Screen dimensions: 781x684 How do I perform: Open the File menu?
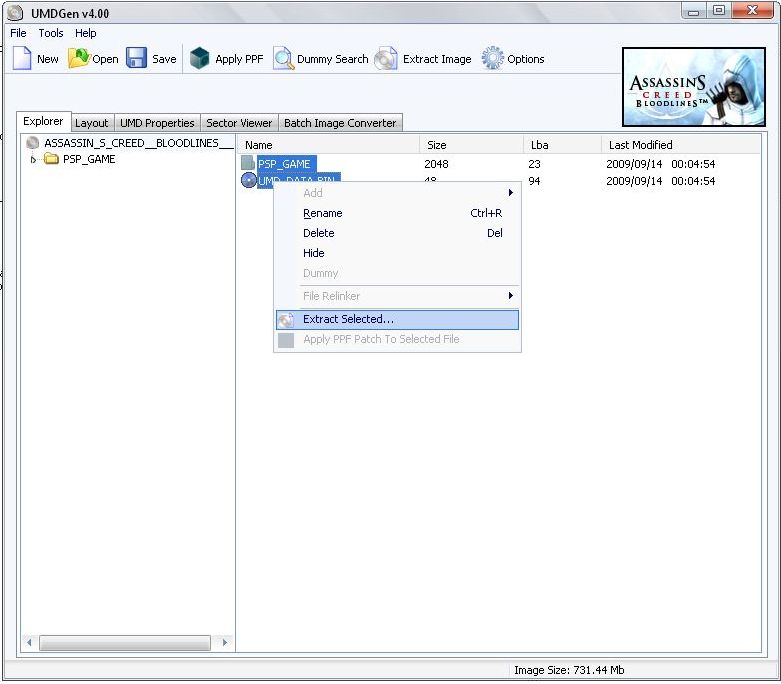click(x=18, y=33)
